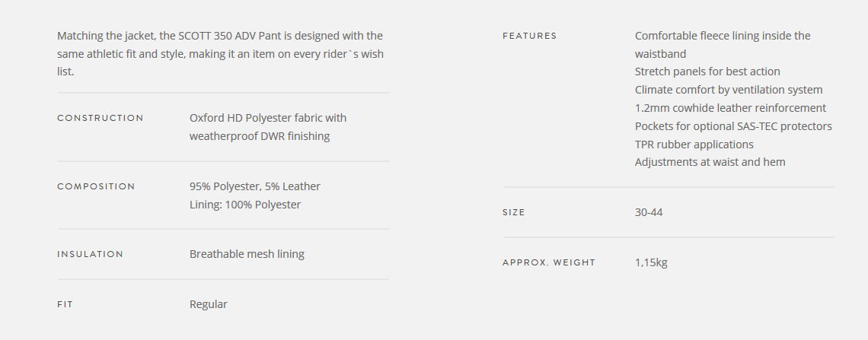The width and height of the screenshot is (868, 340).
Task: Click the SIZE label
Action: [514, 212]
